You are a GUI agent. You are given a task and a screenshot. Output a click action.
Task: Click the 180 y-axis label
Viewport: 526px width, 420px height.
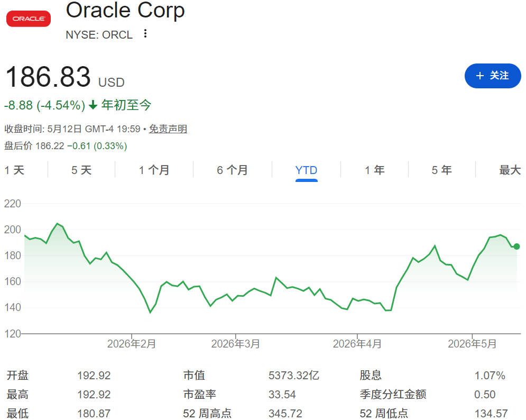click(x=12, y=255)
